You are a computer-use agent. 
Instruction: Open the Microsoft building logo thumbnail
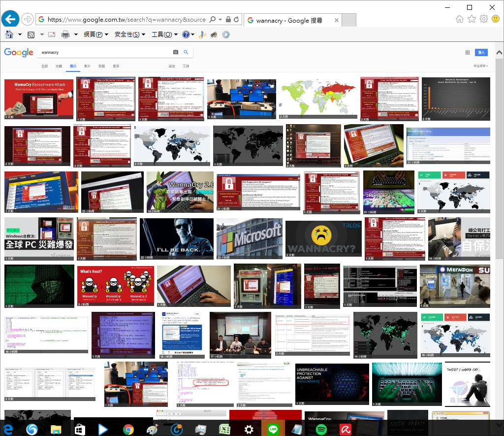pyautogui.click(x=250, y=239)
